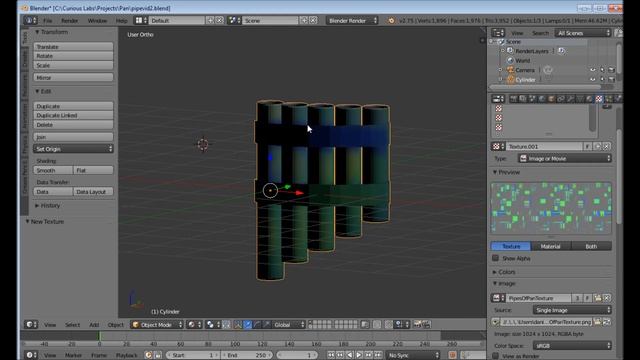Screen dimensions: 640x360
Task: Click the Smooth shading button
Action: point(53,170)
